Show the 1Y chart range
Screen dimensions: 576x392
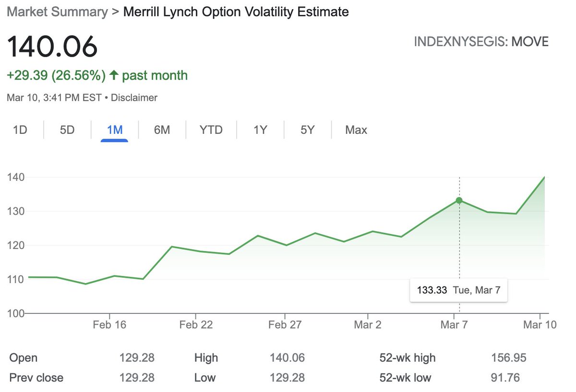pos(260,130)
